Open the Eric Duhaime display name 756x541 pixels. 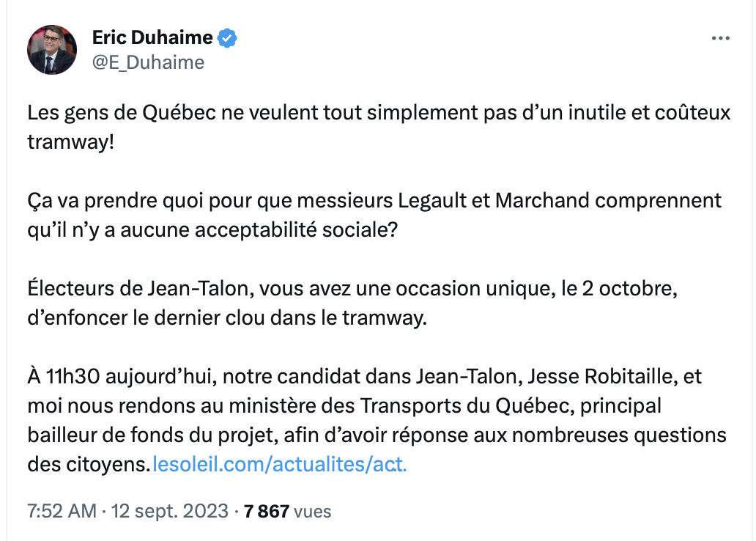tap(152, 37)
